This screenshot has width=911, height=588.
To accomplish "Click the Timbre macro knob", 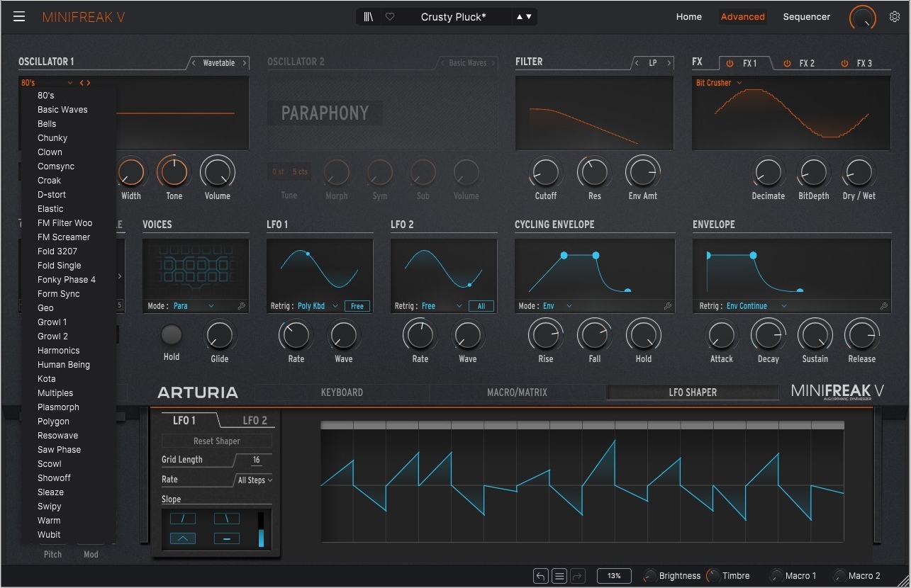I will 712,576.
